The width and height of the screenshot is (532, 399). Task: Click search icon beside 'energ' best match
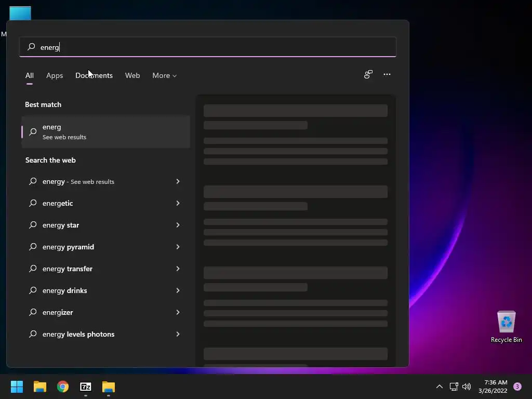33,131
